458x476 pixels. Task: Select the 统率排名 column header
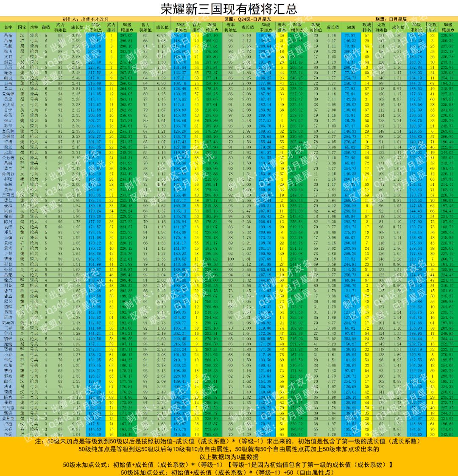tap(282, 27)
